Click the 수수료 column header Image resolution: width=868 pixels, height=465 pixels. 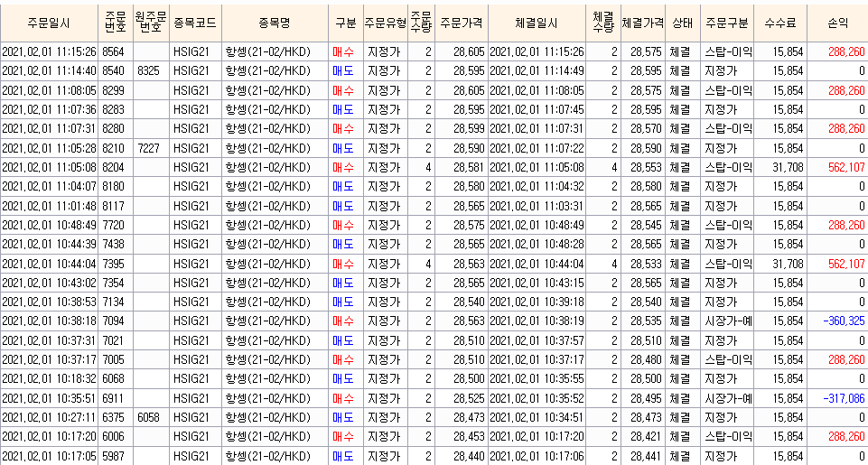780,22
